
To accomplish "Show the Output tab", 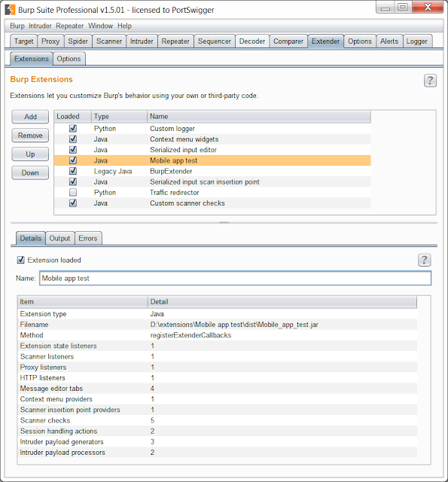I will 59,238.
